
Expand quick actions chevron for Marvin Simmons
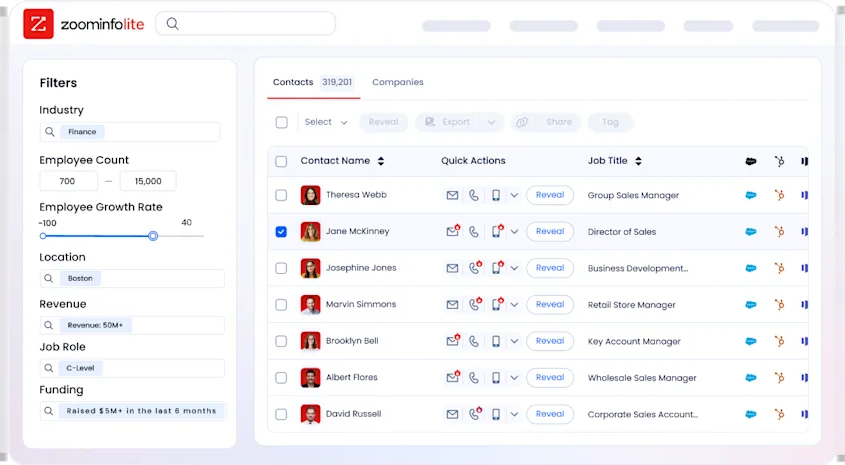[x=514, y=304]
